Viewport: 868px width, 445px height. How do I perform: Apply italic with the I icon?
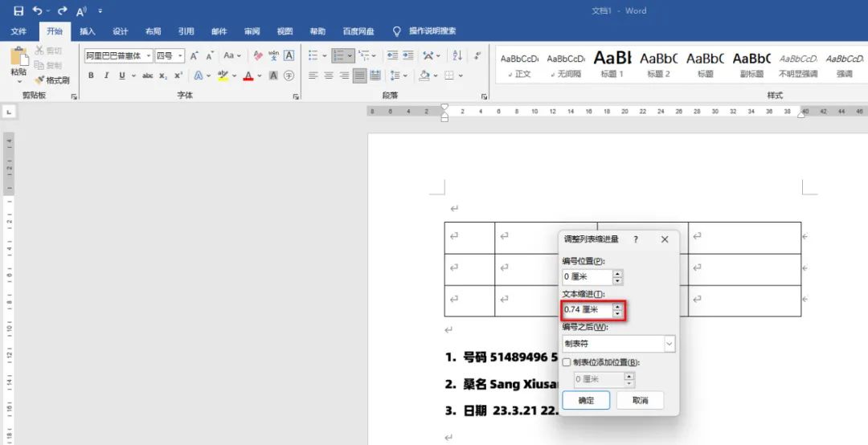[x=106, y=76]
